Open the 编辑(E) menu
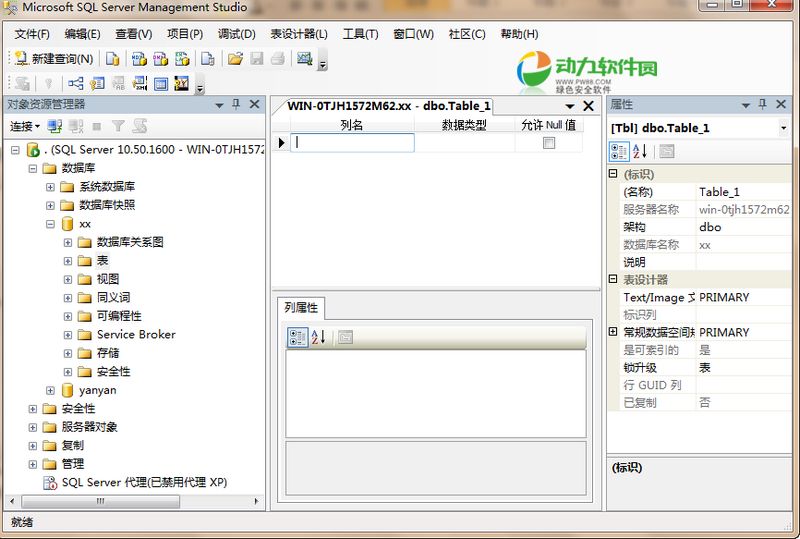Screen dimensions: 800x539 [x=82, y=34]
